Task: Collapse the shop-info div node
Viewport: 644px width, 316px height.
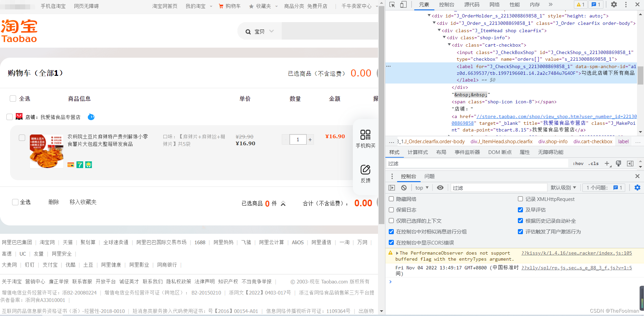Action: coord(444,37)
